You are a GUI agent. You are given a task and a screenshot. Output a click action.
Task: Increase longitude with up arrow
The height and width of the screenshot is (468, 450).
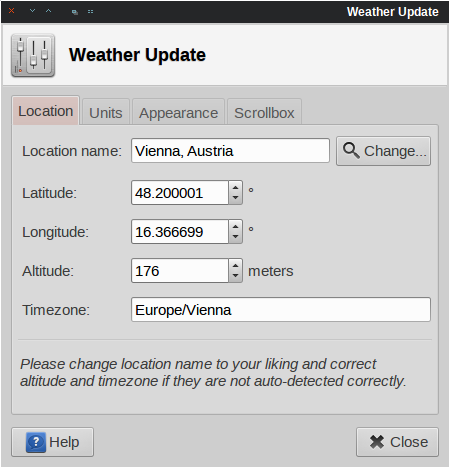(x=236, y=226)
